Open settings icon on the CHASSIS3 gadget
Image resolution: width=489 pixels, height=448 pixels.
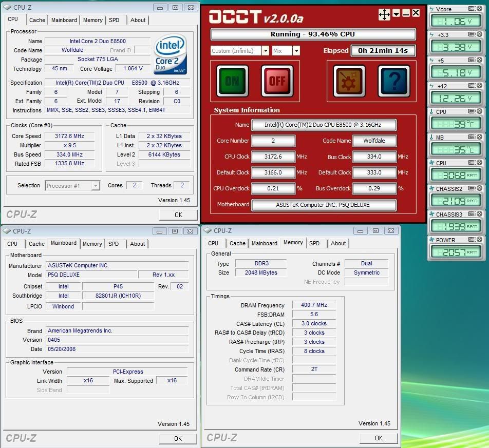[x=472, y=214]
